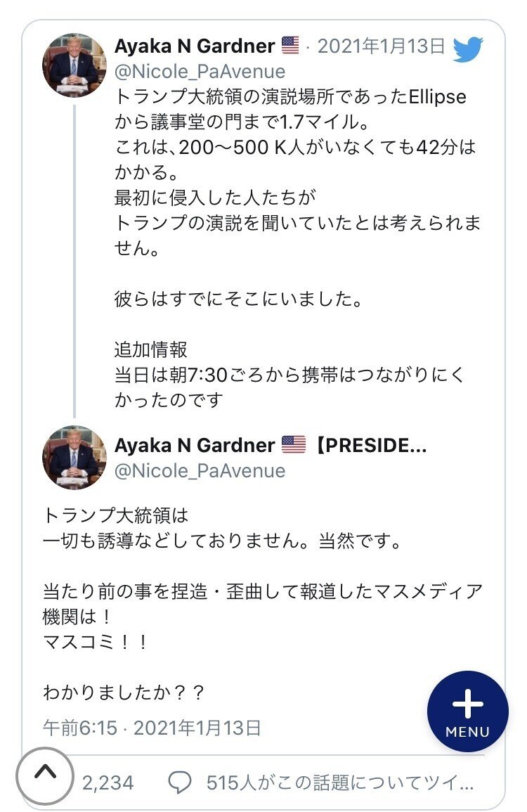Click the @Nicole_PaAvenue handle in top tweet

click(x=200, y=72)
